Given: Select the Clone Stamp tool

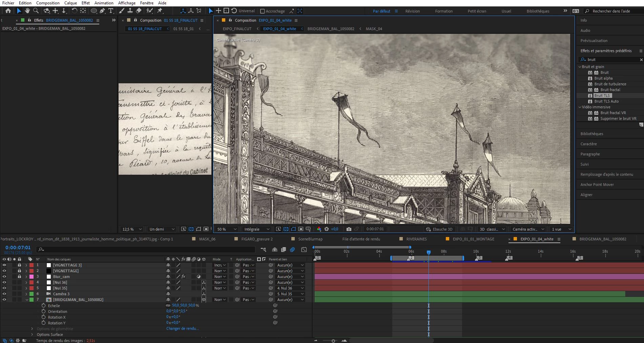Looking at the screenshot, I should coord(130,11).
